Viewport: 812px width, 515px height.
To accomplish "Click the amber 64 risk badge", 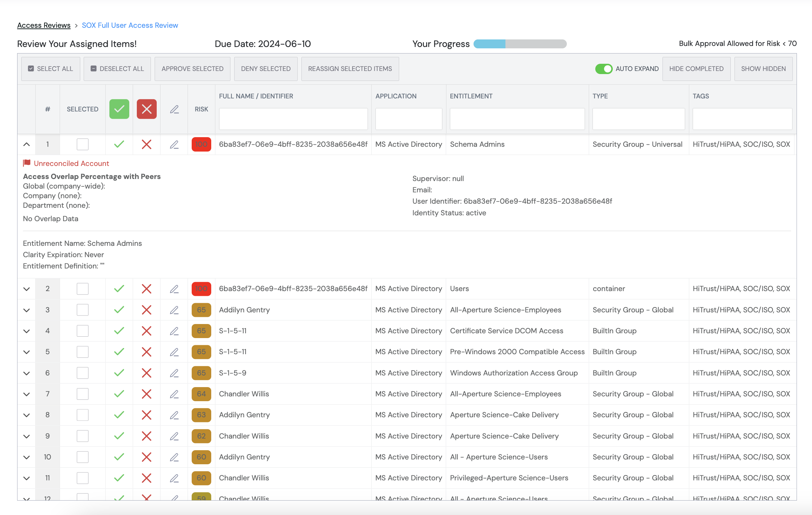I will pyautogui.click(x=201, y=394).
